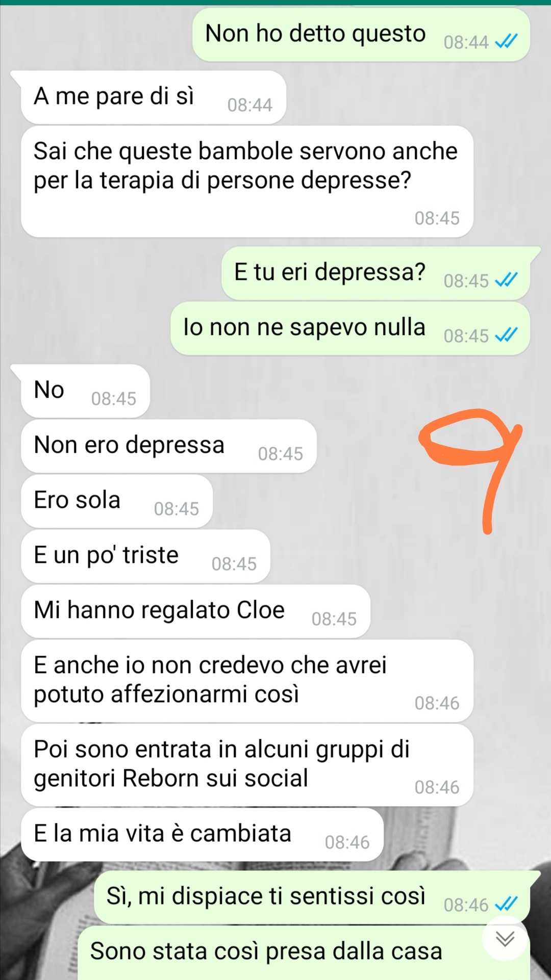
Task: Tap the 'Ero sola' message bubble
Action: 116,501
